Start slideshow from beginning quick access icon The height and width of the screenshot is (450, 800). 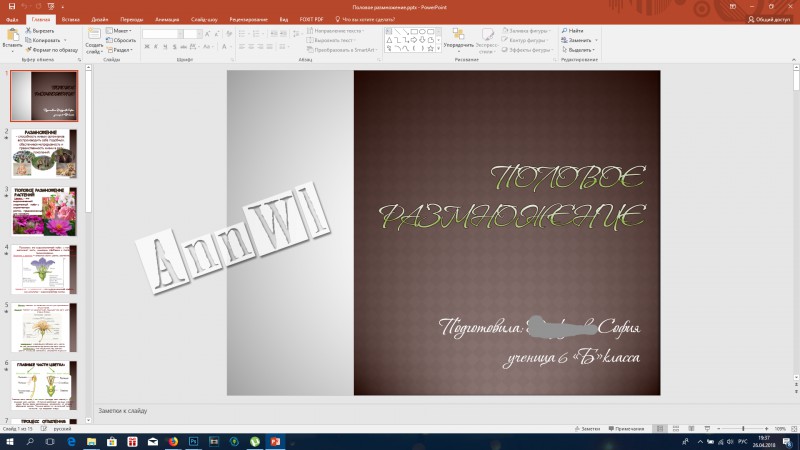(51, 7)
